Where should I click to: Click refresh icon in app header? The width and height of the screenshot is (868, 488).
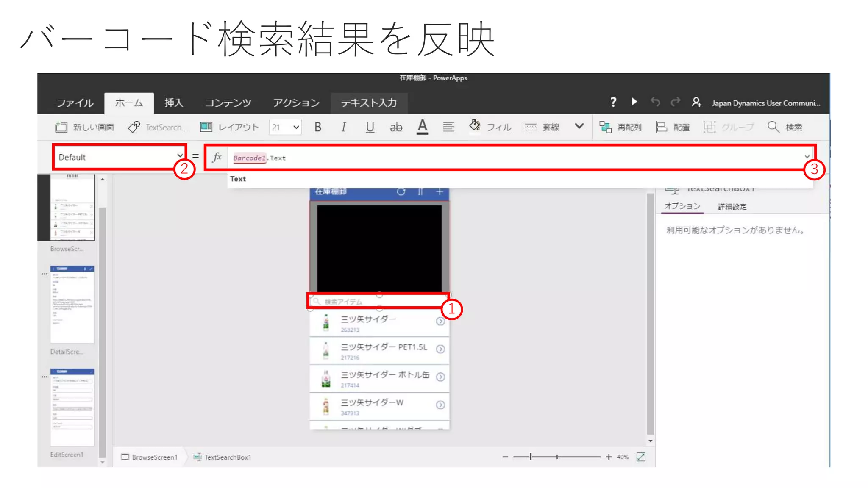401,192
